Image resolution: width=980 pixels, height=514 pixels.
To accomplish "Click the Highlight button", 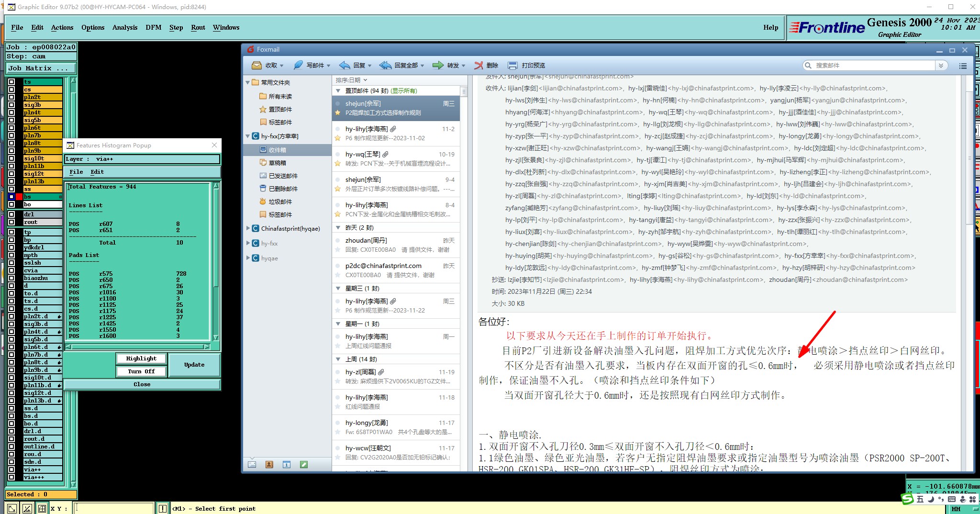I will [x=141, y=358].
